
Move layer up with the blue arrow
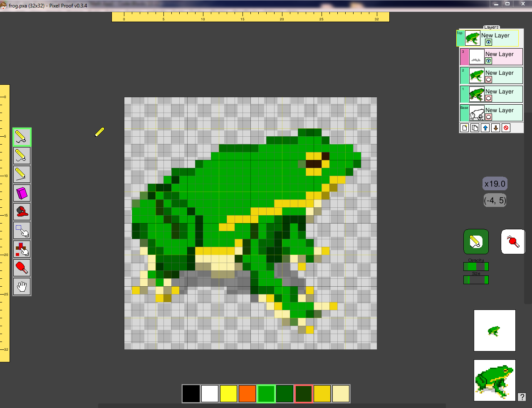click(x=485, y=128)
